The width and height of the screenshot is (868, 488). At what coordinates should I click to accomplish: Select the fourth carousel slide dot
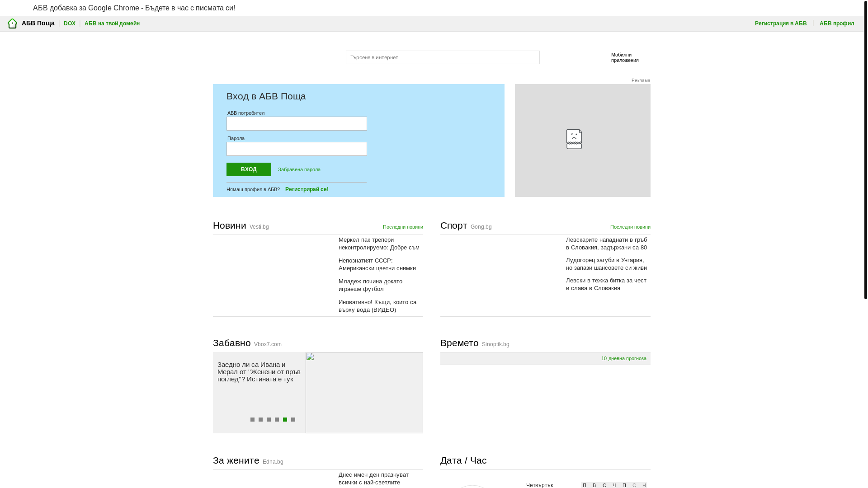277,420
